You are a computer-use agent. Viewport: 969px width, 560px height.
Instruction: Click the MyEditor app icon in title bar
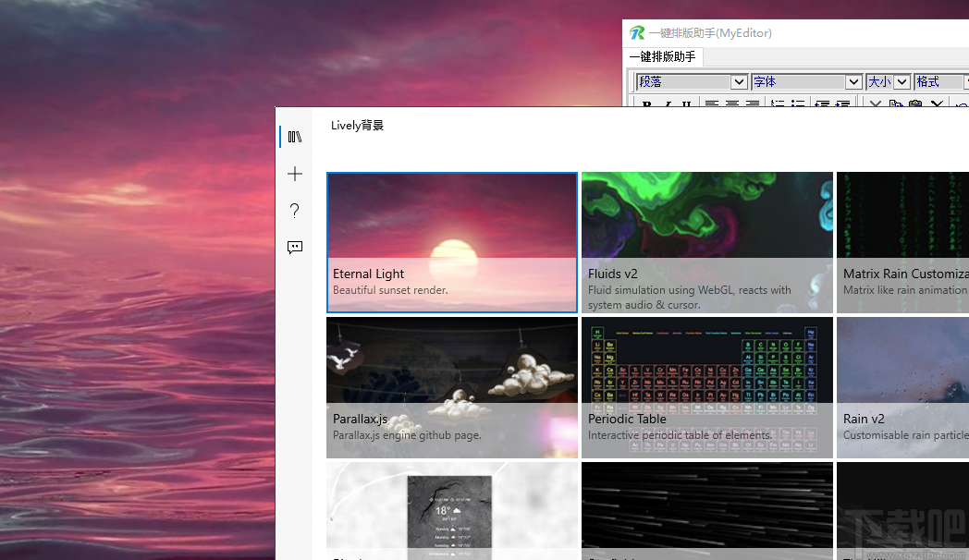(636, 32)
